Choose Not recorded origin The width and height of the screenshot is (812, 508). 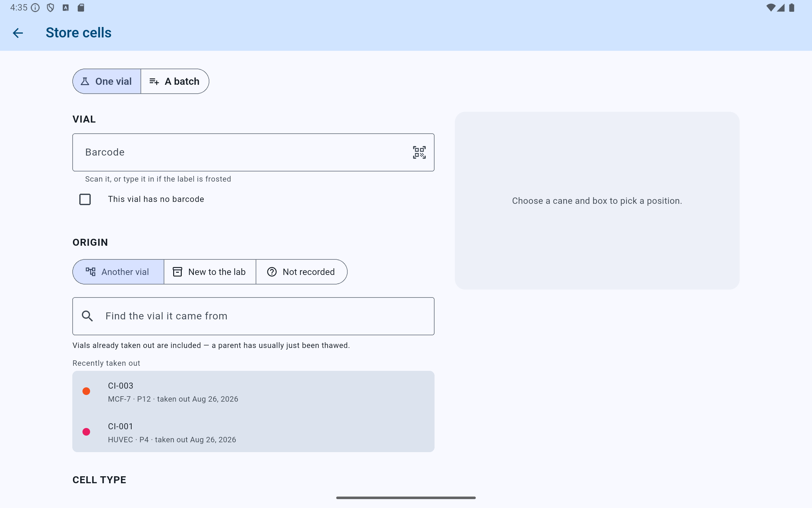point(301,272)
